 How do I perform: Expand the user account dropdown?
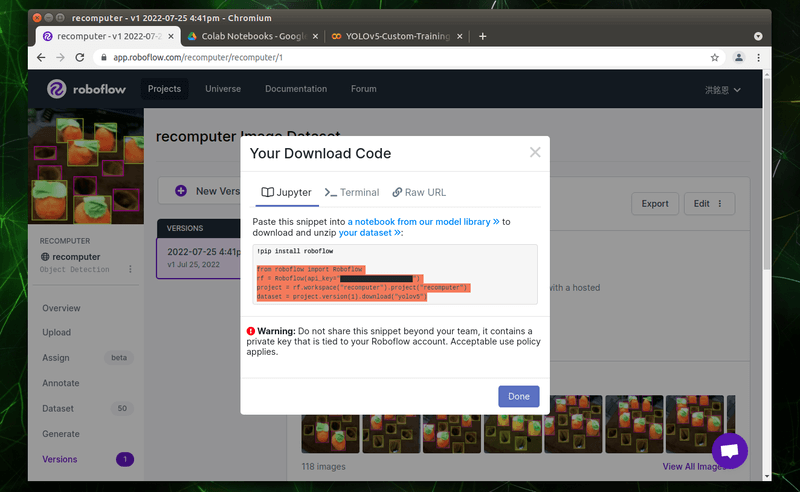pos(722,90)
